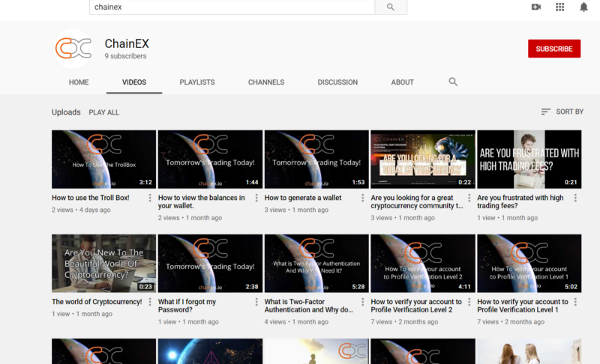Click the 9 subscribers text

(x=125, y=56)
